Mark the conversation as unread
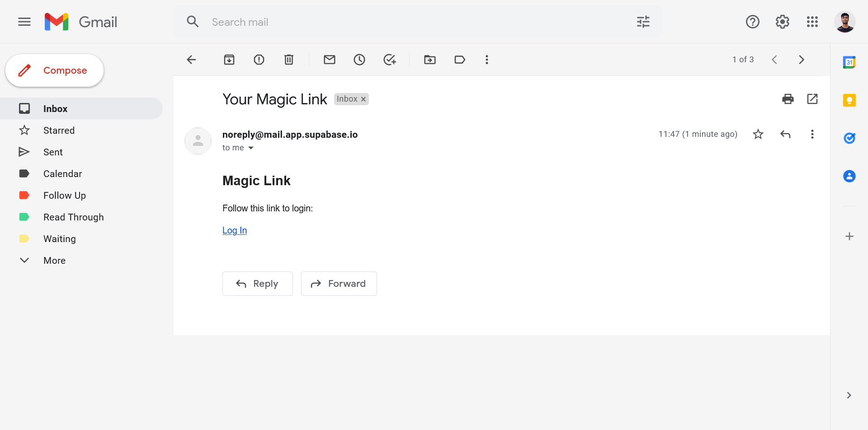The height and width of the screenshot is (430, 868). [330, 59]
